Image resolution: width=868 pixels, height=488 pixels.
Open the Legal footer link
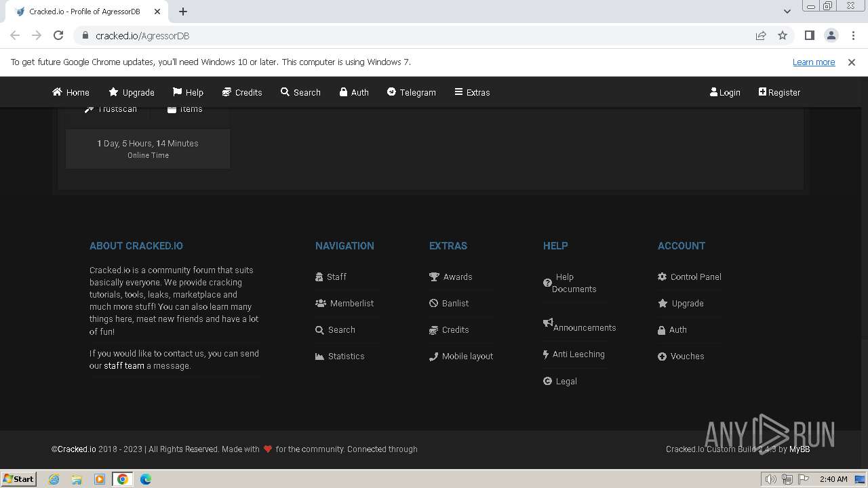click(560, 381)
